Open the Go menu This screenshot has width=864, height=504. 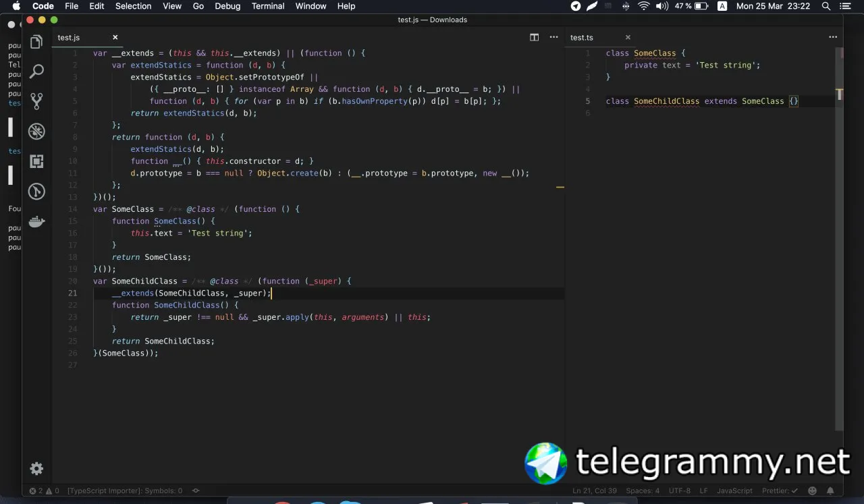tap(198, 6)
